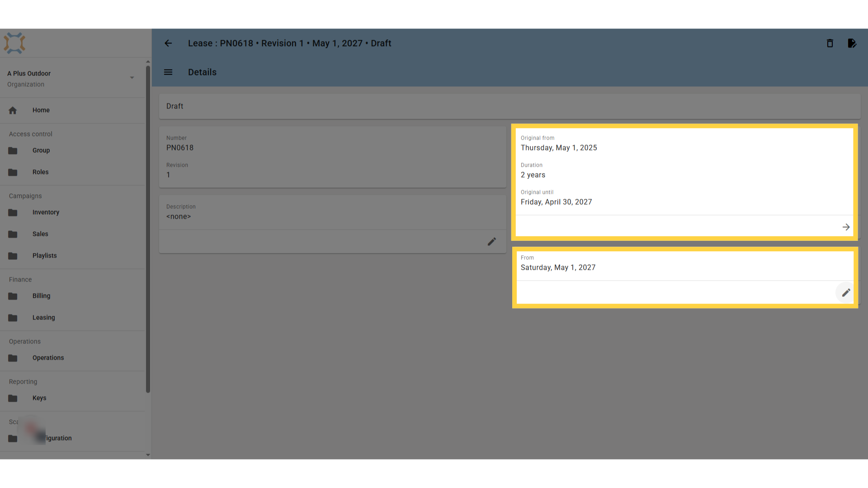The height and width of the screenshot is (488, 868).
Task: Open Leasing under Finance
Action: click(x=72, y=318)
